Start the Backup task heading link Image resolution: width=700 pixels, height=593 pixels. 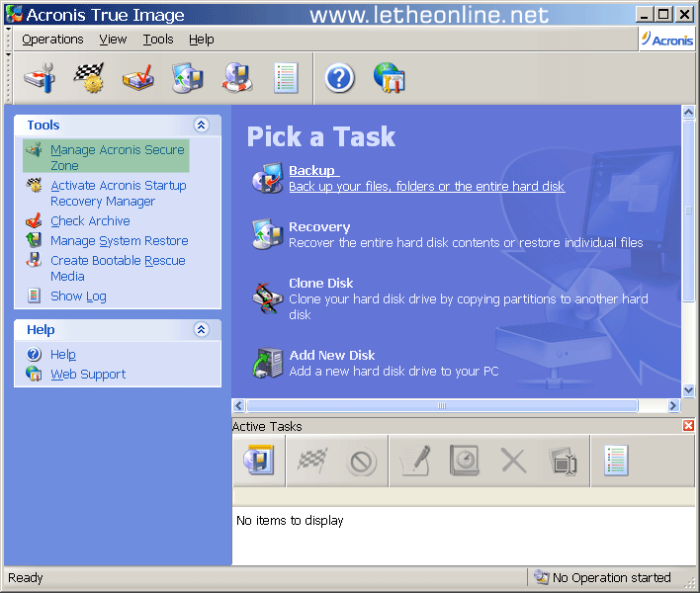(314, 170)
